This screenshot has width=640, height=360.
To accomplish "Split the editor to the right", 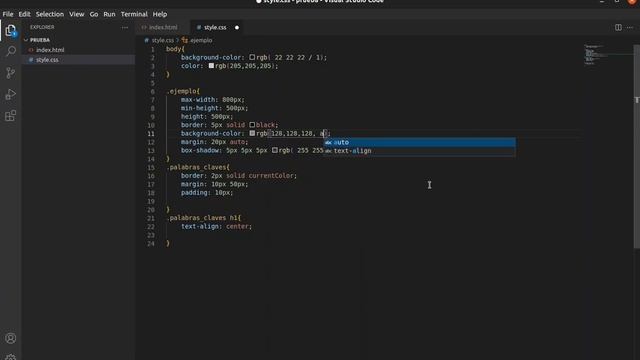I will [618, 27].
